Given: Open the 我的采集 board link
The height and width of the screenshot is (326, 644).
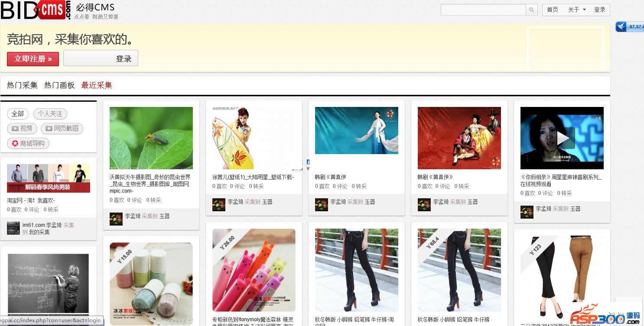Looking at the screenshot, I should (x=39, y=232).
